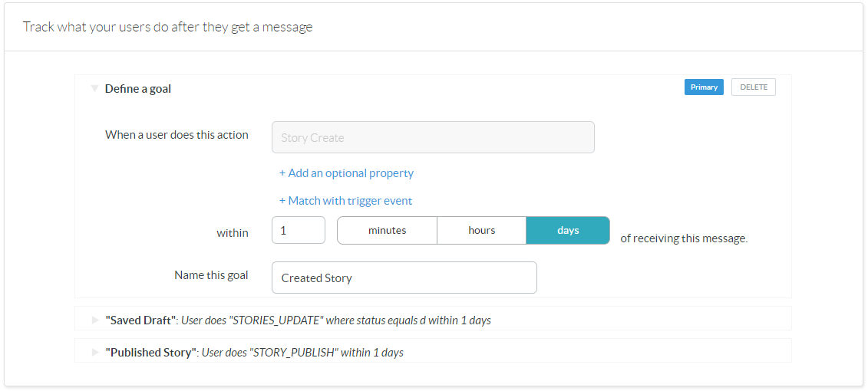Screen dimensions: 868x391
Task: Click the Created Story name field
Action: (404, 278)
